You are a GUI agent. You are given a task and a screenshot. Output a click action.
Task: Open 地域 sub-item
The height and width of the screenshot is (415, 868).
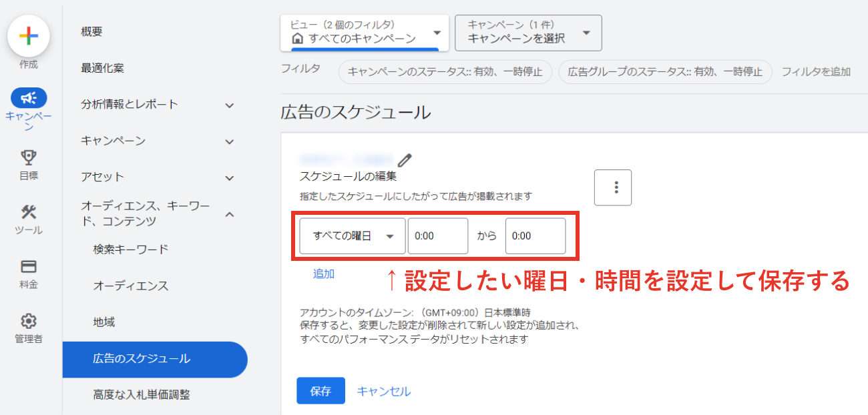[x=104, y=322]
